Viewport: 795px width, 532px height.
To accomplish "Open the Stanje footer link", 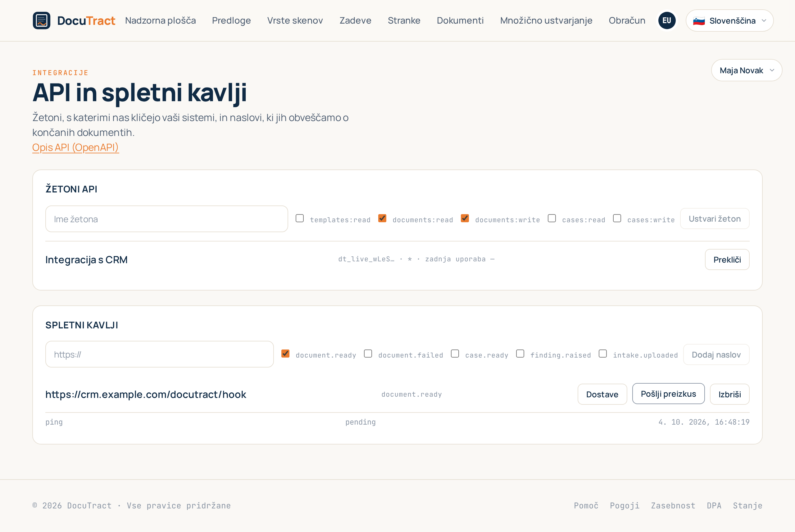I will pyautogui.click(x=747, y=506).
